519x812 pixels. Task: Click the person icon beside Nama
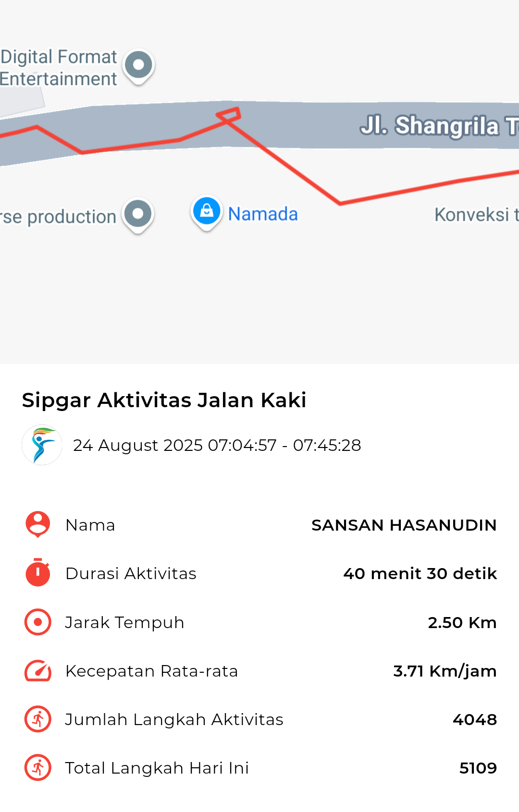click(x=37, y=524)
